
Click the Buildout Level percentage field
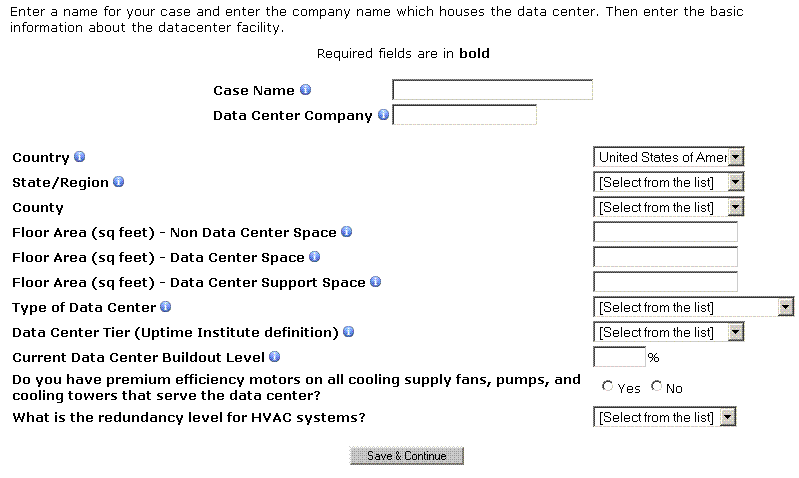[x=619, y=357]
